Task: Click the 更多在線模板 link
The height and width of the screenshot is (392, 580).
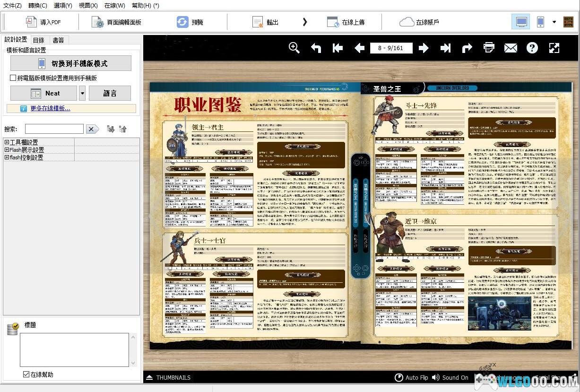Action: (49, 108)
